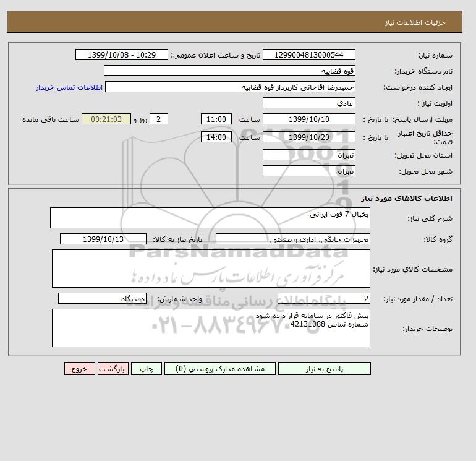The width and height of the screenshot is (476, 461).
Task: Click the واحد شمارش field دستگاه
Action: [102, 298]
